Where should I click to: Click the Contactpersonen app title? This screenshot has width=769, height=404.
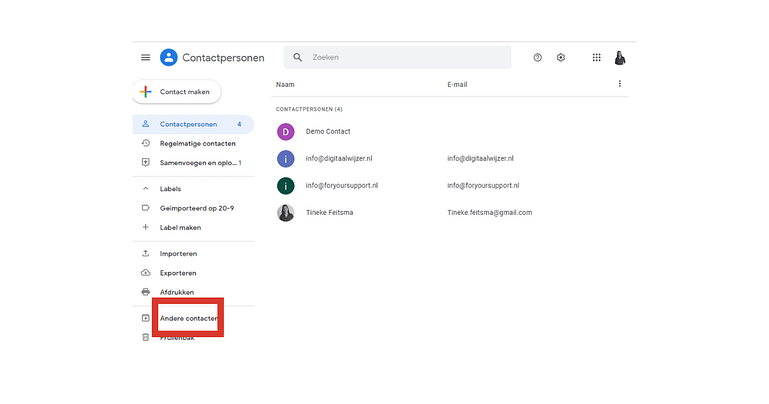tap(223, 58)
